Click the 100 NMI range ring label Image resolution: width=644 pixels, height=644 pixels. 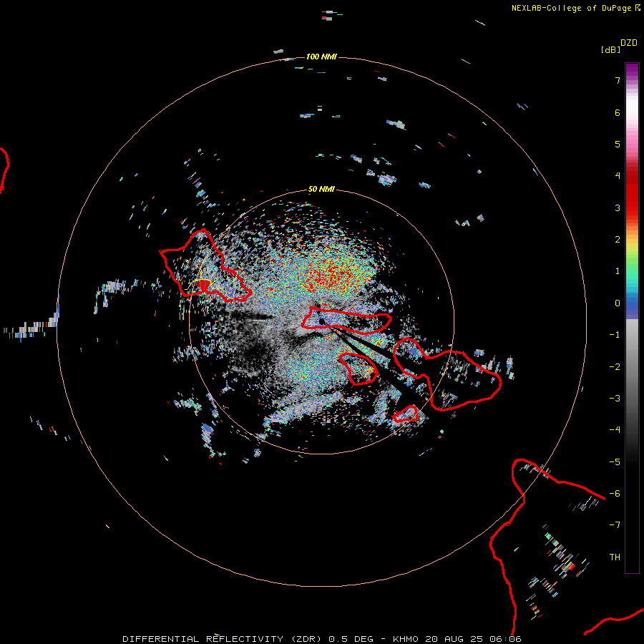(x=321, y=57)
